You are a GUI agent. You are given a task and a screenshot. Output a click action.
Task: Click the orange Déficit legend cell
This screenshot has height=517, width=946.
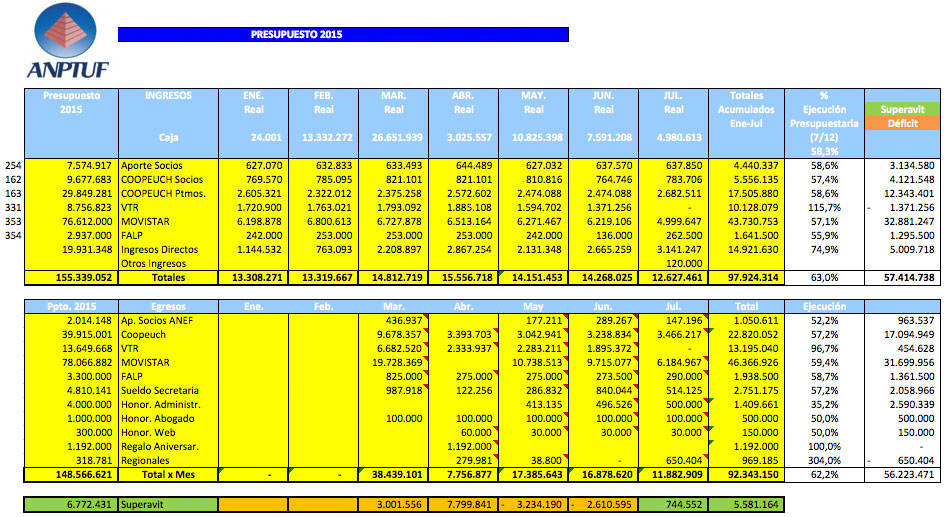[902, 123]
